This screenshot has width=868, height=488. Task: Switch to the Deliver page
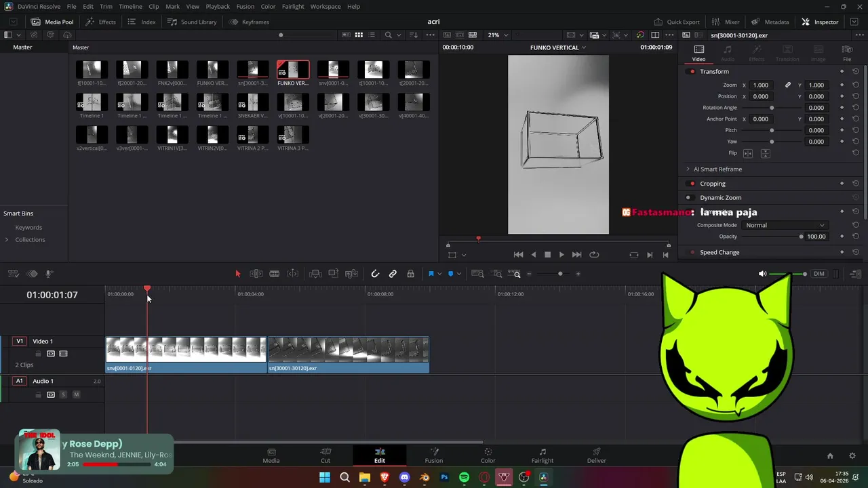[597, 455]
